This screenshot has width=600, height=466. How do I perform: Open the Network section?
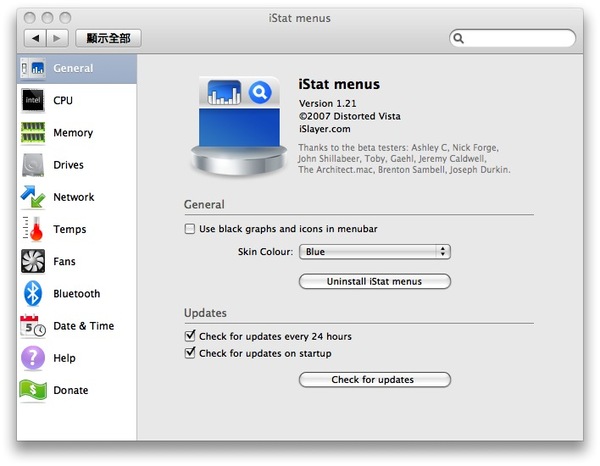click(x=74, y=197)
